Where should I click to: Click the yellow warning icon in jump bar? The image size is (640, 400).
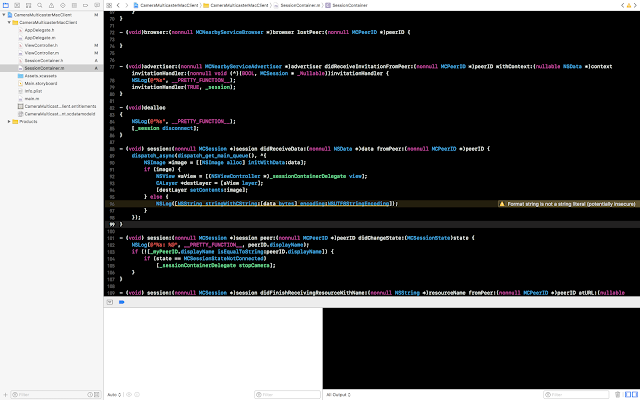[x=629, y=5]
